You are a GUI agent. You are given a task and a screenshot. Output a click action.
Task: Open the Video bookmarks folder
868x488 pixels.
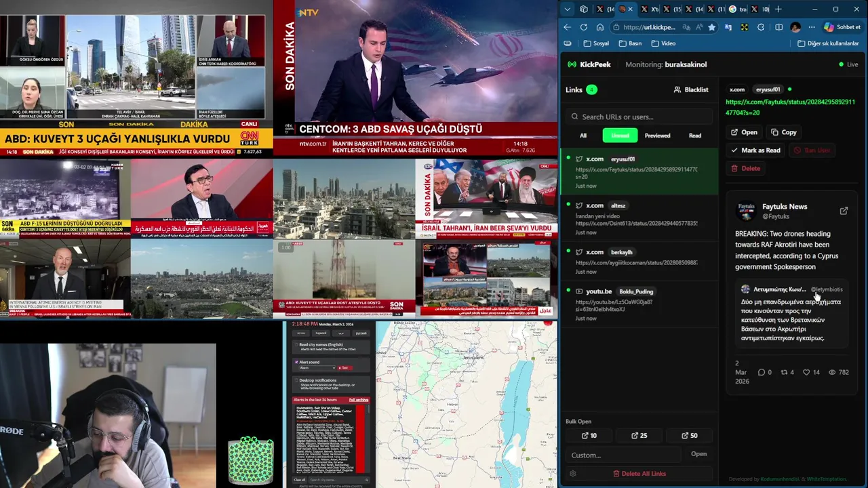(x=663, y=43)
